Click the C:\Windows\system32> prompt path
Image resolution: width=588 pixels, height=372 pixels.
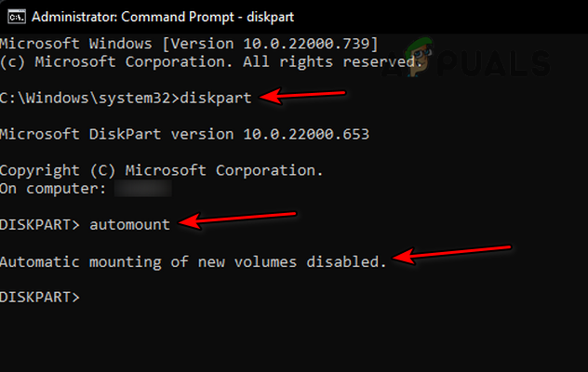[88, 98]
